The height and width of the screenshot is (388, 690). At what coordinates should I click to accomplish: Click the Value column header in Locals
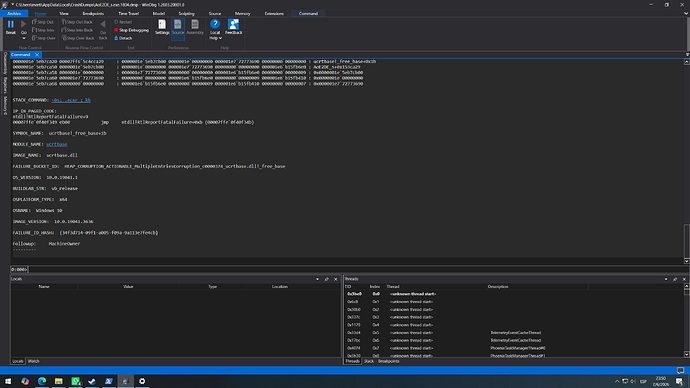[128, 286]
